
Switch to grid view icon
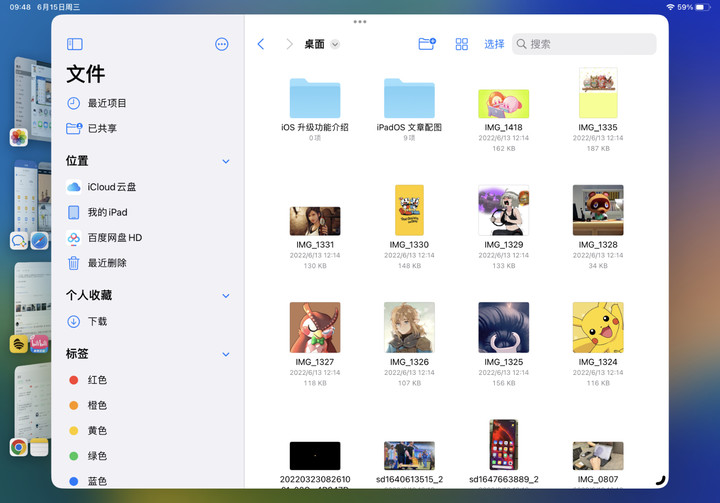(461, 44)
